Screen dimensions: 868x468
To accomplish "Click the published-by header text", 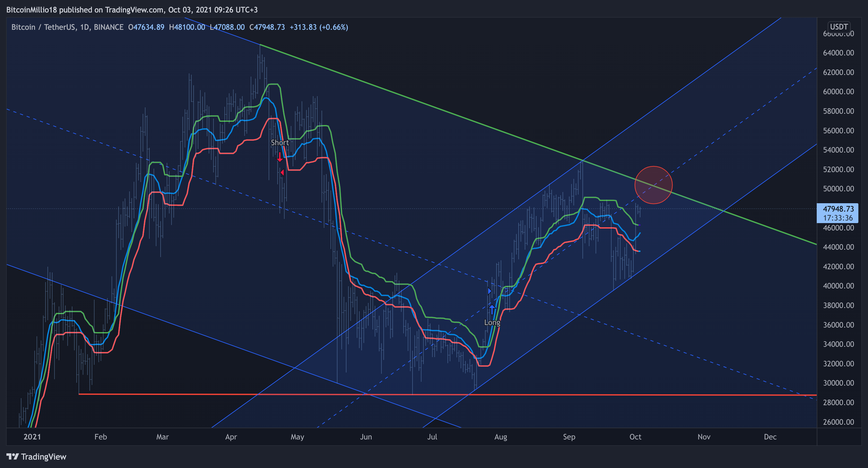I will 132,10.
